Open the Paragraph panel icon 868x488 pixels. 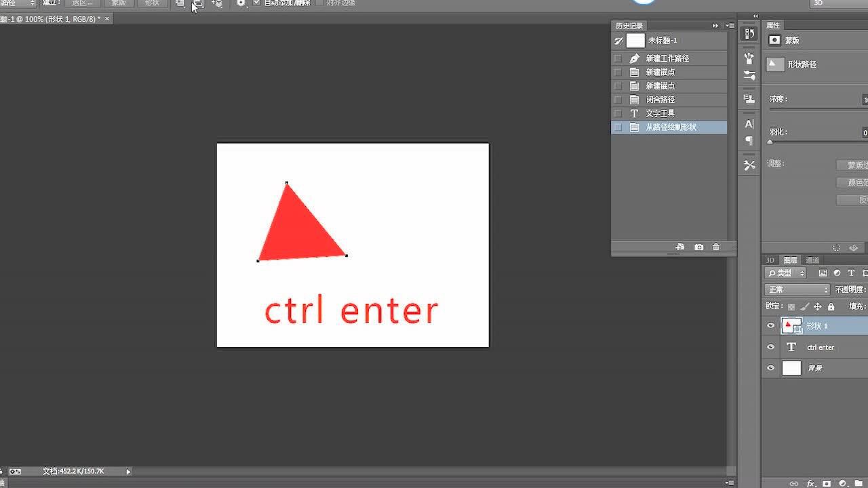click(749, 141)
